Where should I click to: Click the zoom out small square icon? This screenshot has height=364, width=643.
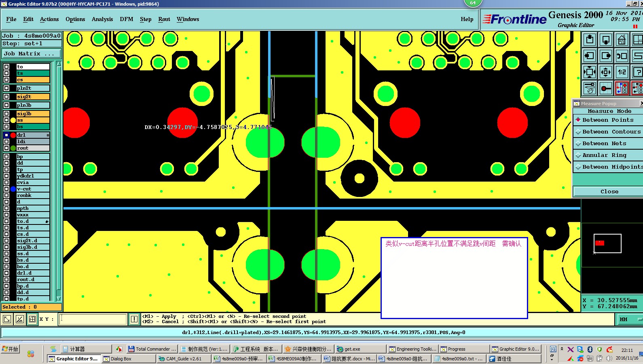[x=606, y=72]
